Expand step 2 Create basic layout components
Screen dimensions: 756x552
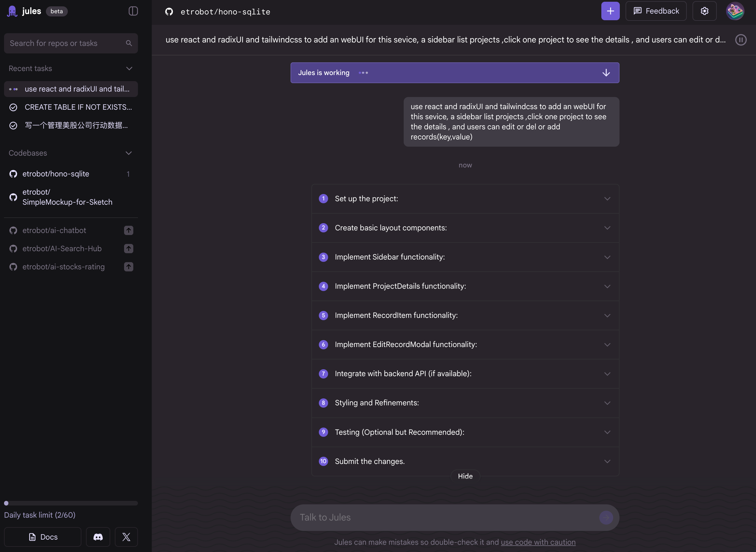(x=465, y=228)
